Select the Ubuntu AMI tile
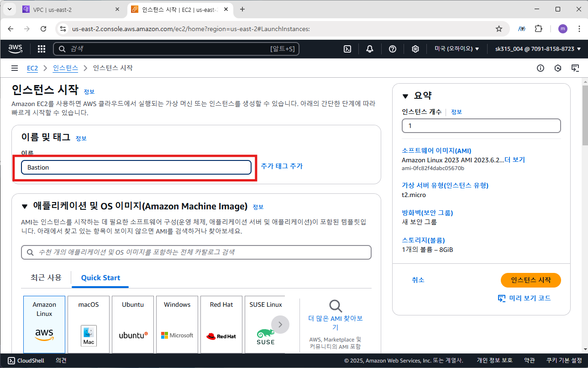The height and width of the screenshot is (368, 588). [x=133, y=324]
